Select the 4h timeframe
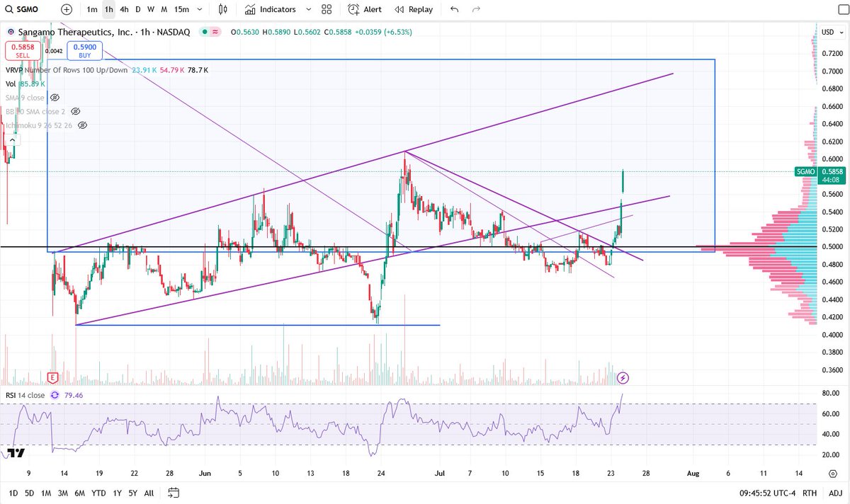This screenshot has height=504, width=850. [x=125, y=9]
